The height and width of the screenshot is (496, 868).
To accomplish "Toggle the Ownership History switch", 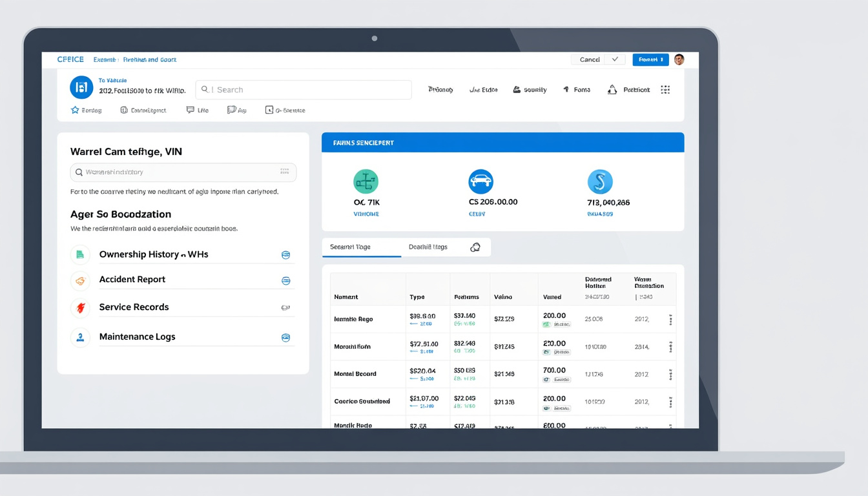I will 285,255.
